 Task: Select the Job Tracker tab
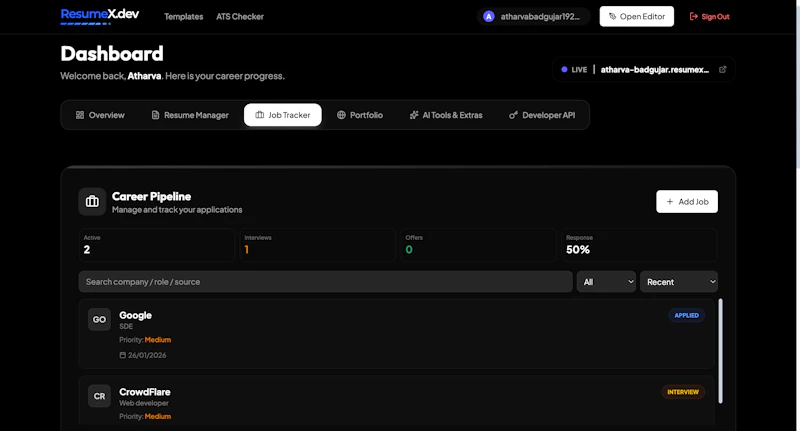pos(283,115)
